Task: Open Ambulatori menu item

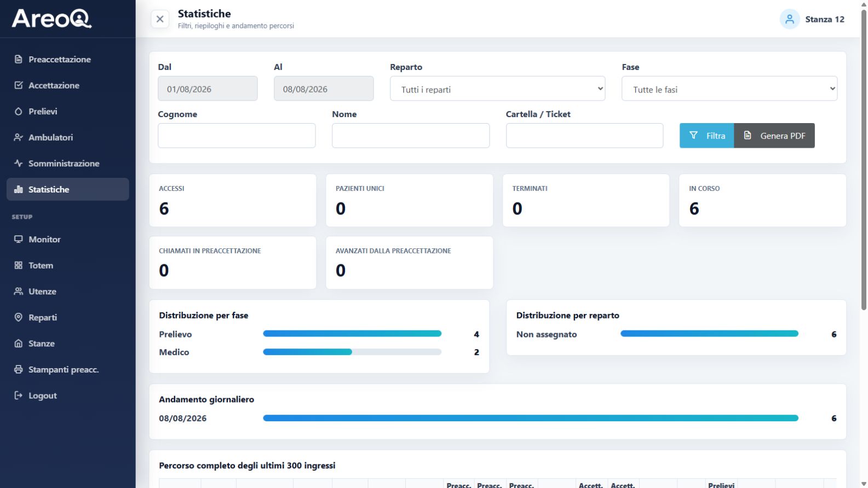Action: 68,137
